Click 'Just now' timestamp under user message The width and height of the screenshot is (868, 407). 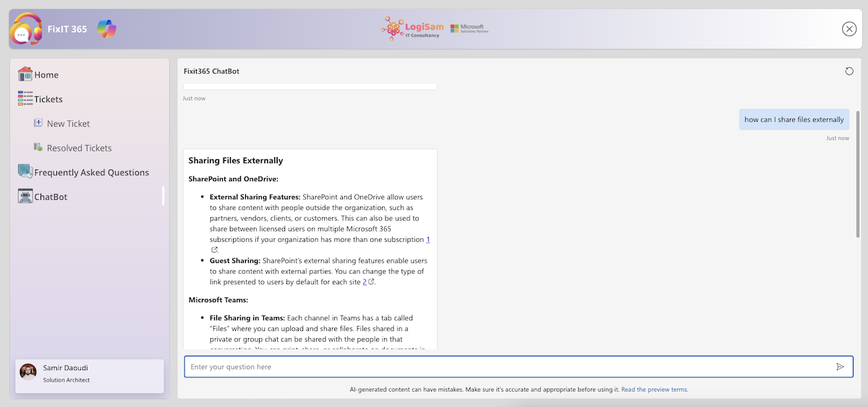838,138
